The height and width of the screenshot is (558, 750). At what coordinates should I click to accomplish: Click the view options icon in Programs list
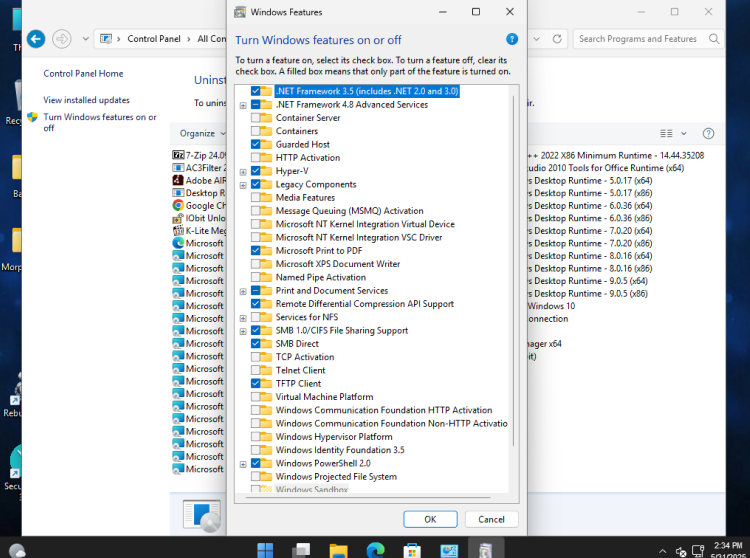pyautogui.click(x=666, y=133)
